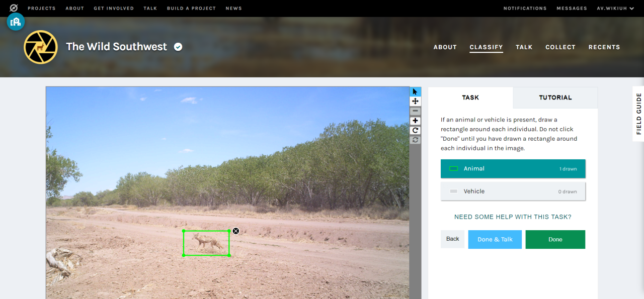Open Zooniverse home logo
Image resolution: width=644 pixels, height=299 pixels.
[x=14, y=8]
